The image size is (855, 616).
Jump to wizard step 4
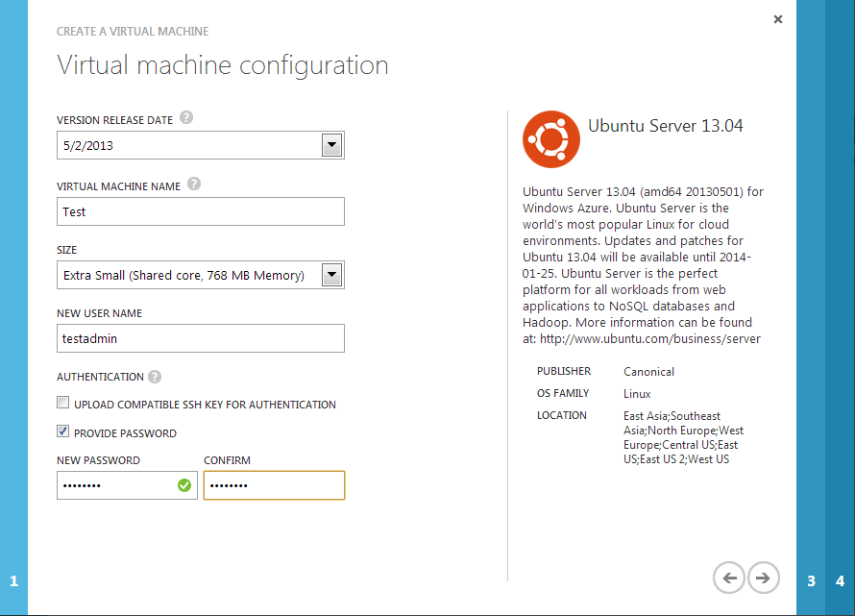pyautogui.click(x=840, y=580)
